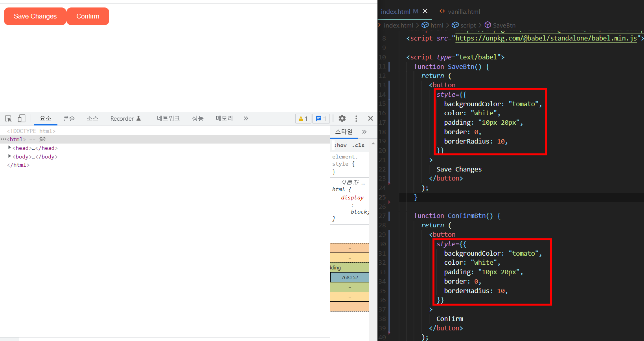This screenshot has width=644, height=341.
Task: Click the element.style rule block
Action: click(350, 164)
